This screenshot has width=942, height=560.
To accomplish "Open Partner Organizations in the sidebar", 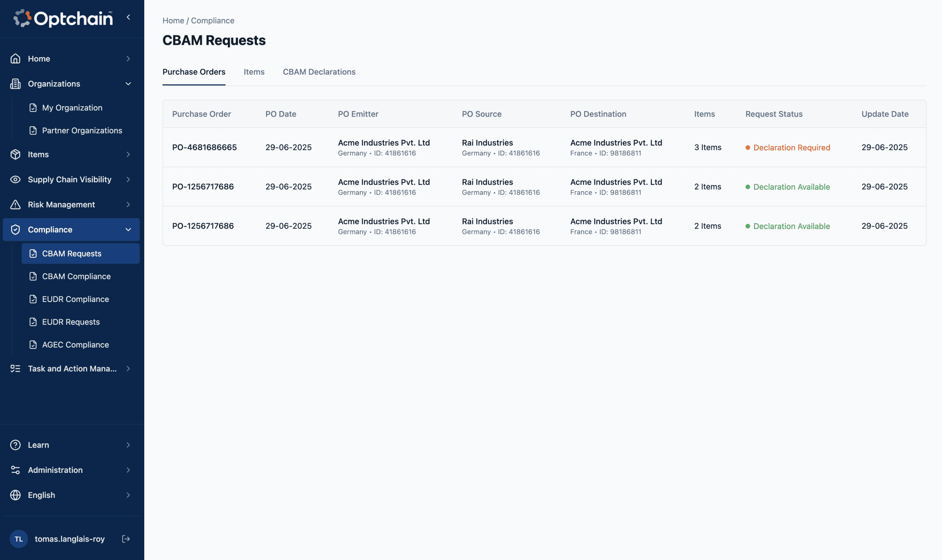I will pos(82,131).
